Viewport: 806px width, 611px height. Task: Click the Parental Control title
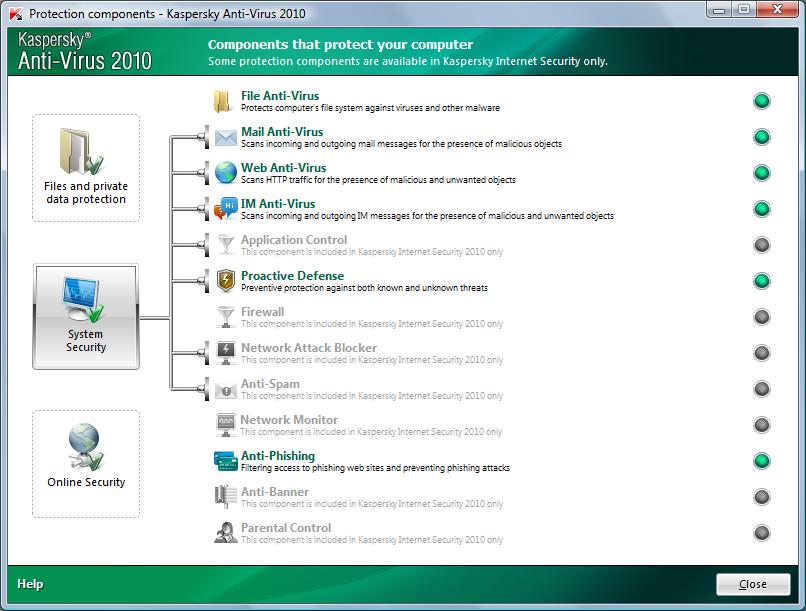click(286, 527)
